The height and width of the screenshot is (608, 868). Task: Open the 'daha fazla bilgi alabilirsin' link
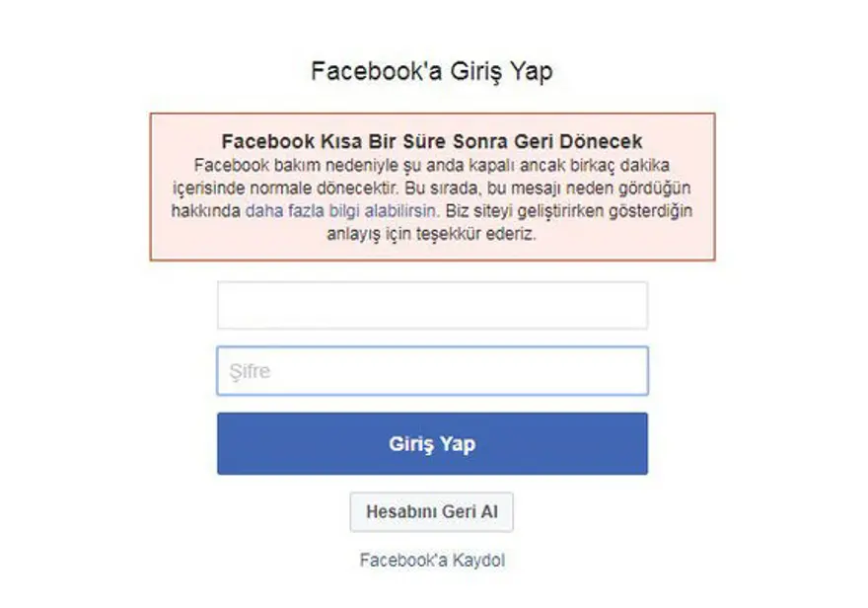pos(341,211)
